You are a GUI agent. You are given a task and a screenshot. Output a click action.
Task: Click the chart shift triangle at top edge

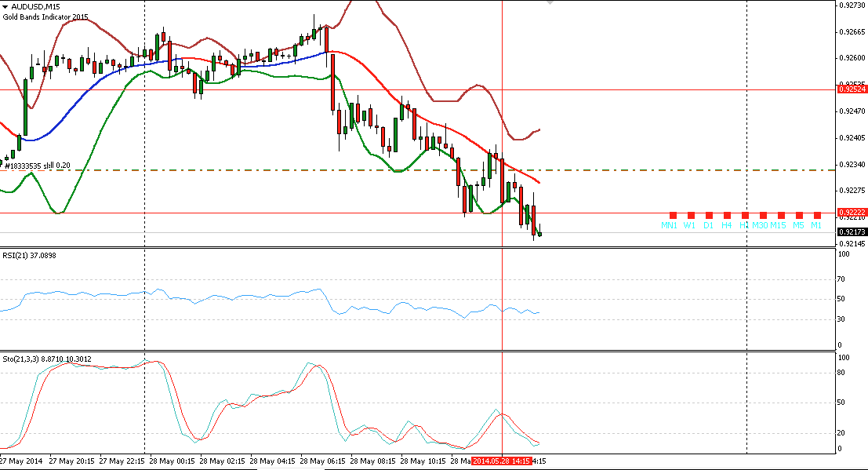[x=549, y=3]
